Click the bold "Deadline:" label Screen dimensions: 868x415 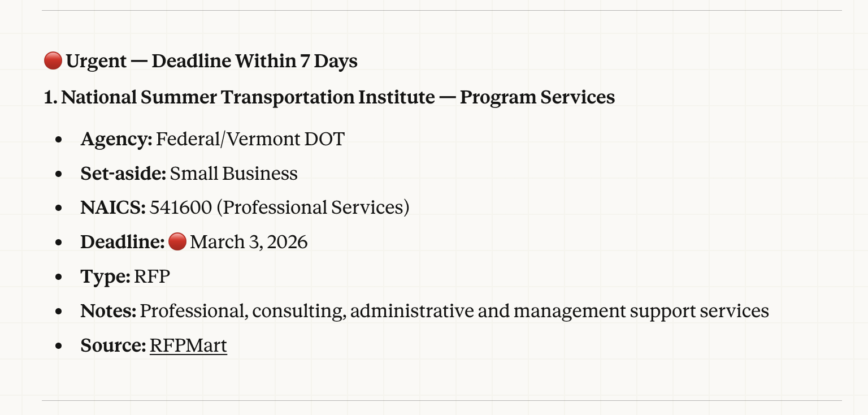[x=123, y=242]
